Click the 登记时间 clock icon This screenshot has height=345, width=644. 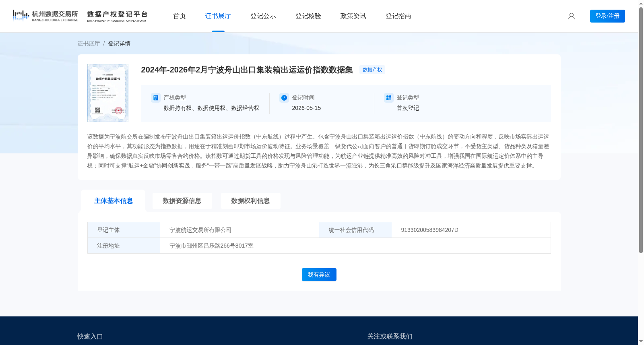(x=284, y=97)
